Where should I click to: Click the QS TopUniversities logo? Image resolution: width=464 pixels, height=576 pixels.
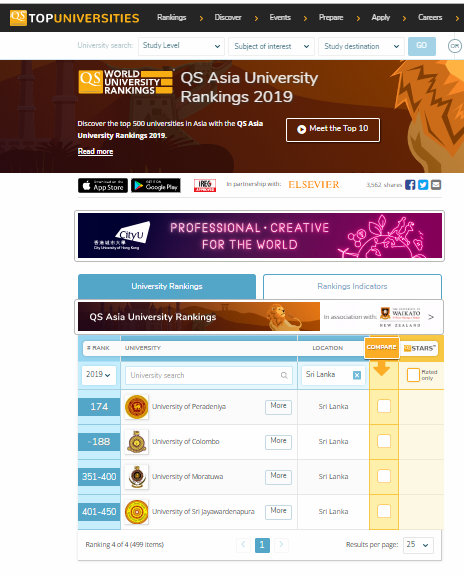point(75,18)
